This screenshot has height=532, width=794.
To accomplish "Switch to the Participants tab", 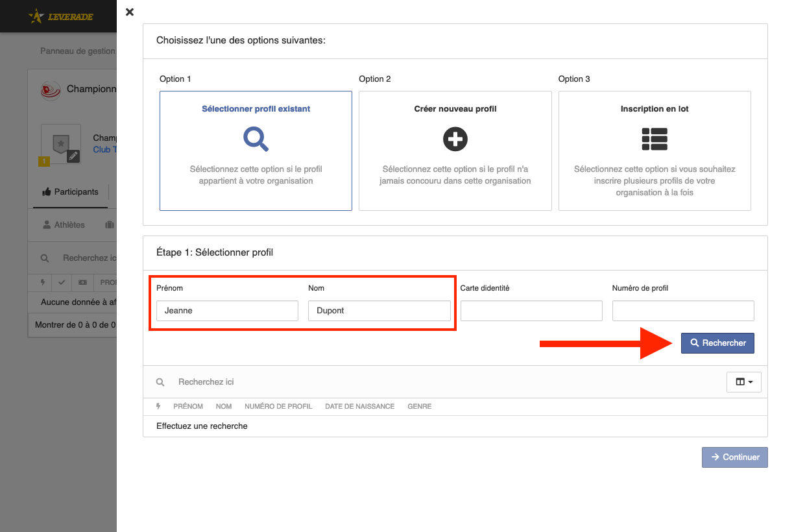I will coord(70,192).
